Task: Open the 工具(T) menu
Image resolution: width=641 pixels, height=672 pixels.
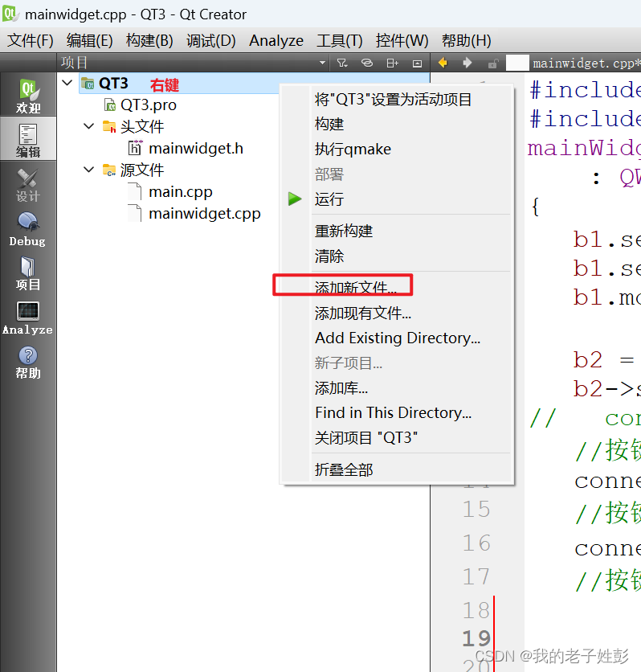Action: coord(340,41)
